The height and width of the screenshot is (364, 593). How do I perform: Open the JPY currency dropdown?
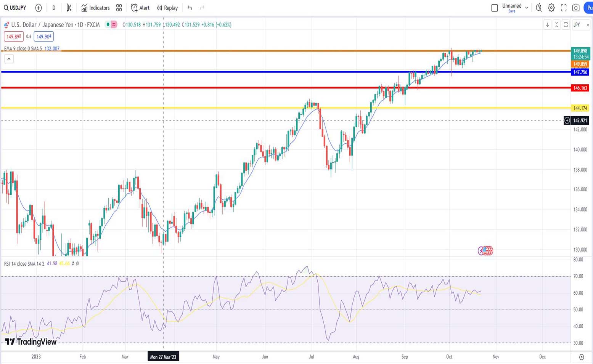tap(581, 25)
